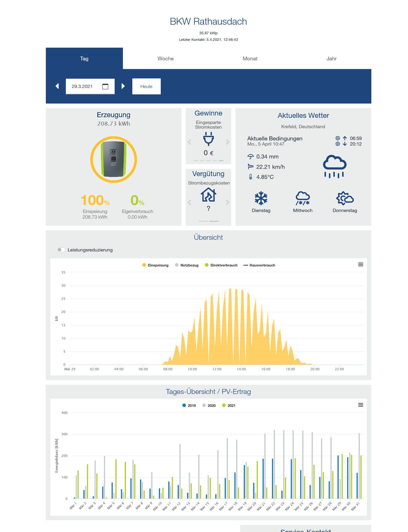The height and width of the screenshot is (532, 408).
Task: Click the 12:00 axis label in Übersicht
Action: (x=217, y=369)
